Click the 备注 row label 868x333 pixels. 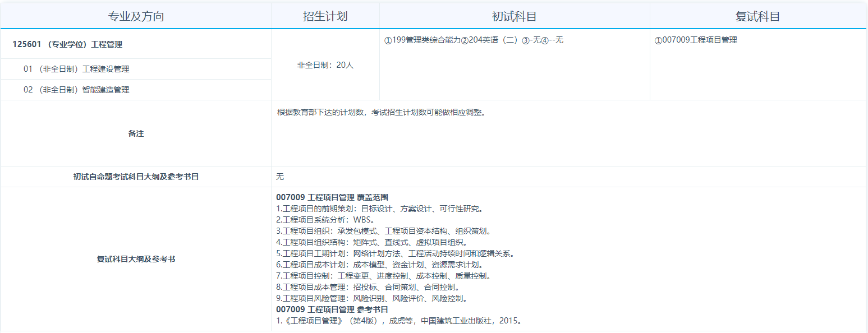pos(136,133)
